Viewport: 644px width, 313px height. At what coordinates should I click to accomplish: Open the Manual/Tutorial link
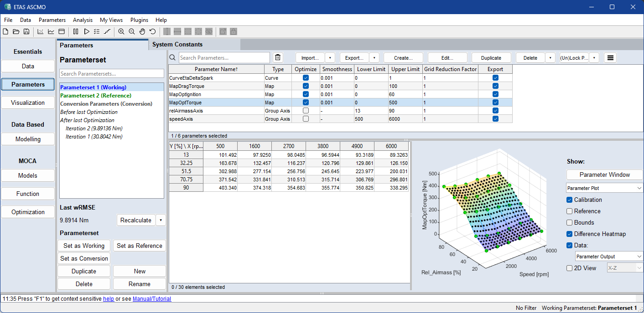coord(151,299)
